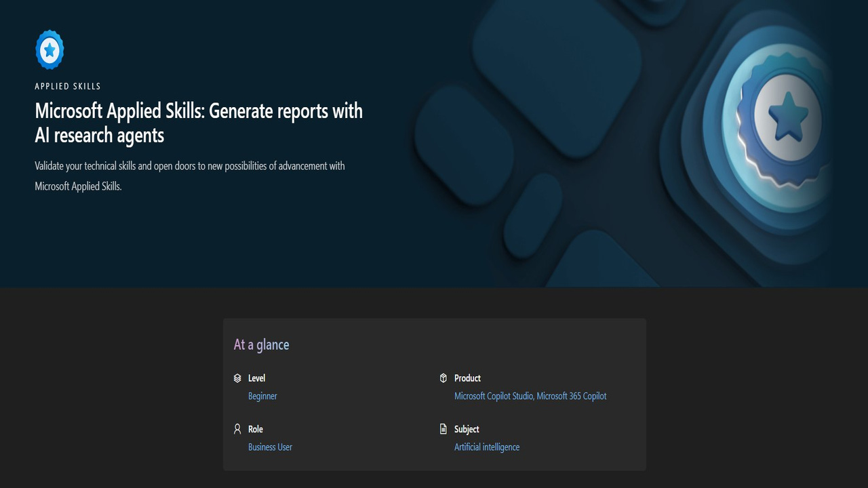Click the APPLIED SKILLS label
The image size is (868, 488).
coord(68,86)
